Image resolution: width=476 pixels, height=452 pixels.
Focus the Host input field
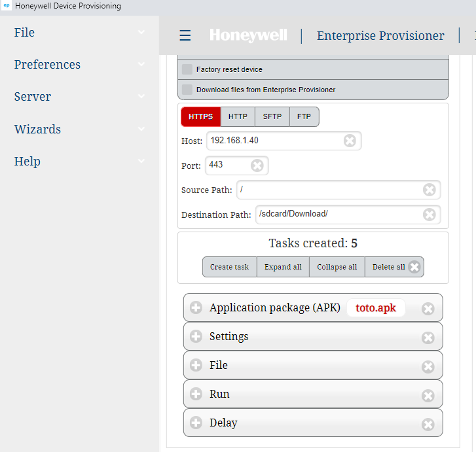284,141
